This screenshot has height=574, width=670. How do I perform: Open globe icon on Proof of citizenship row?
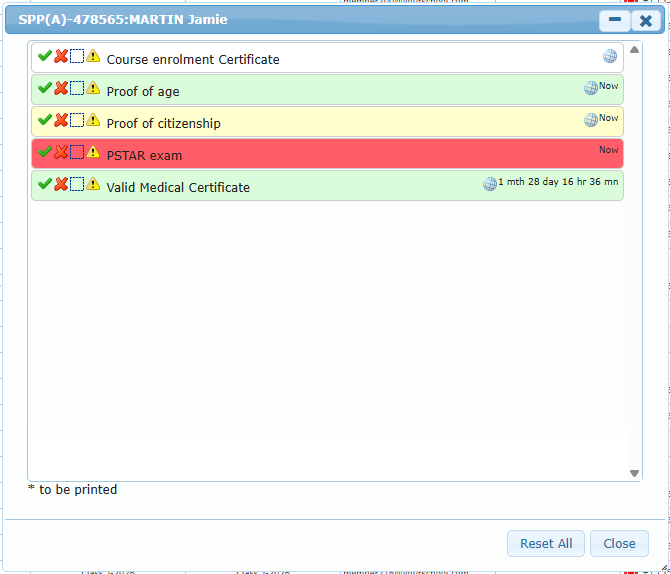(x=591, y=120)
